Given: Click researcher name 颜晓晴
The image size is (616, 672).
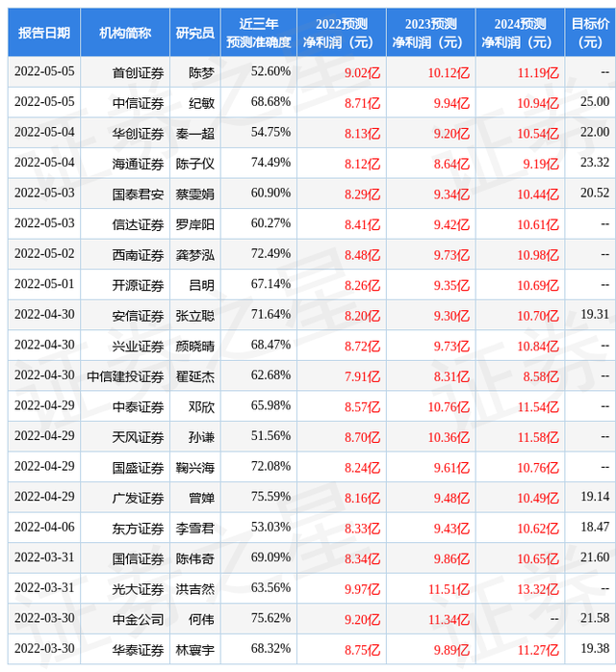Looking at the screenshot, I should click(195, 347).
